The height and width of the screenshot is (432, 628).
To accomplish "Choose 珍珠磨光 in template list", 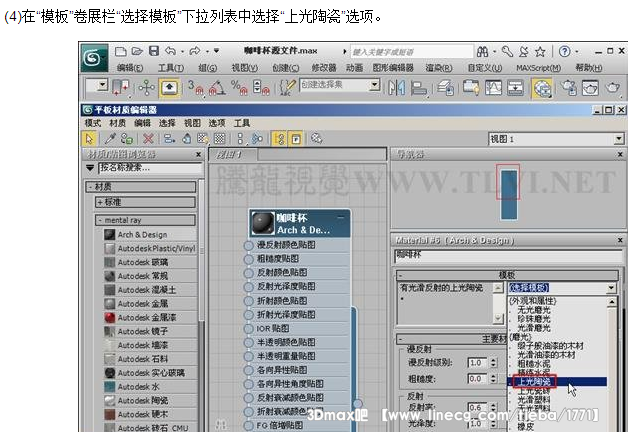I will point(534,319).
